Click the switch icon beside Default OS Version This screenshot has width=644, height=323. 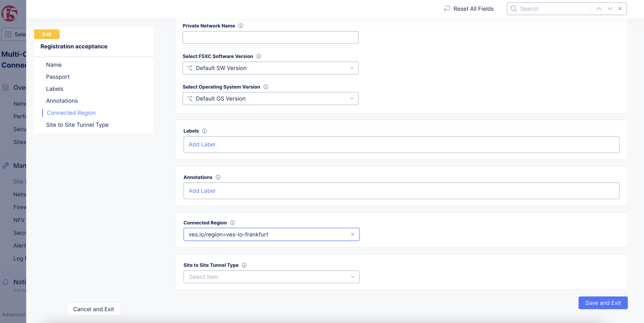(x=190, y=99)
